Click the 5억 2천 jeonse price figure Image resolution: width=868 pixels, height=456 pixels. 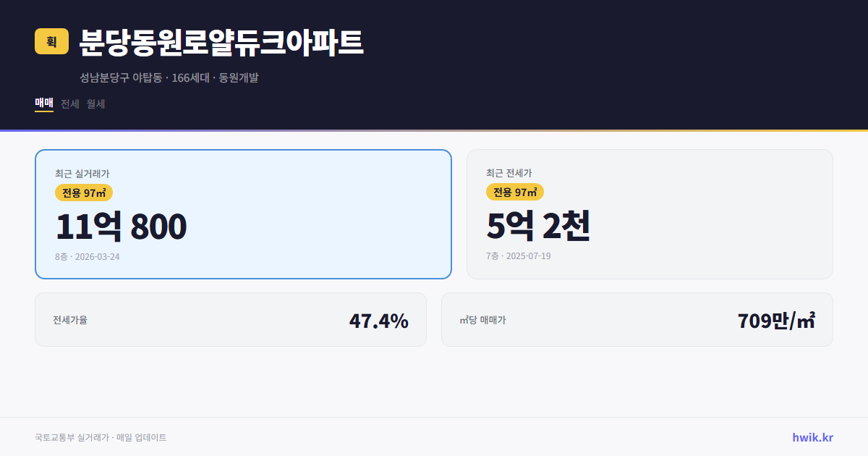click(540, 227)
